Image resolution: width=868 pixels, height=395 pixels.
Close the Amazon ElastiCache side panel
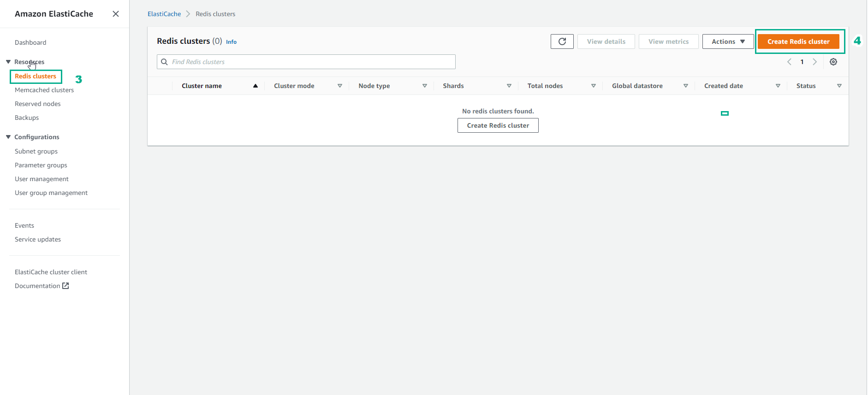tap(116, 14)
